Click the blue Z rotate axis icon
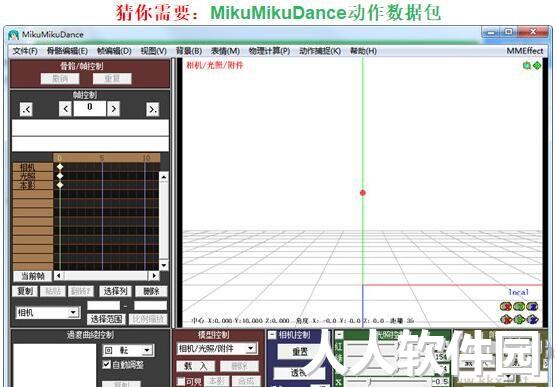 532,306
